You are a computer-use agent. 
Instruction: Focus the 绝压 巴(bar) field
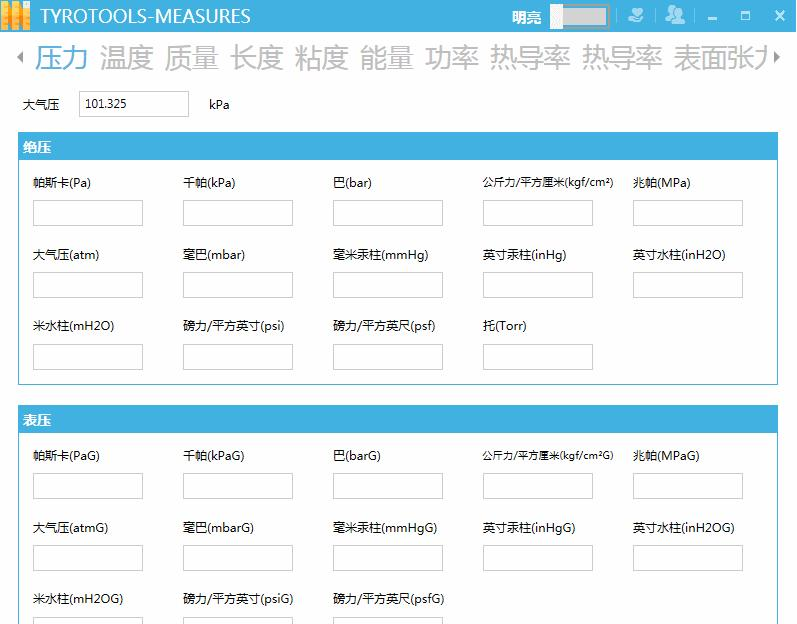point(388,213)
